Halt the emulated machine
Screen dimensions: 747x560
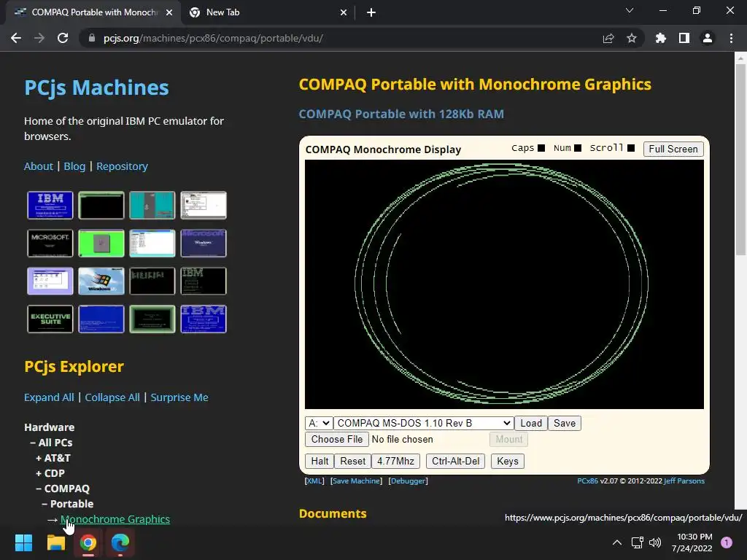pyautogui.click(x=320, y=461)
